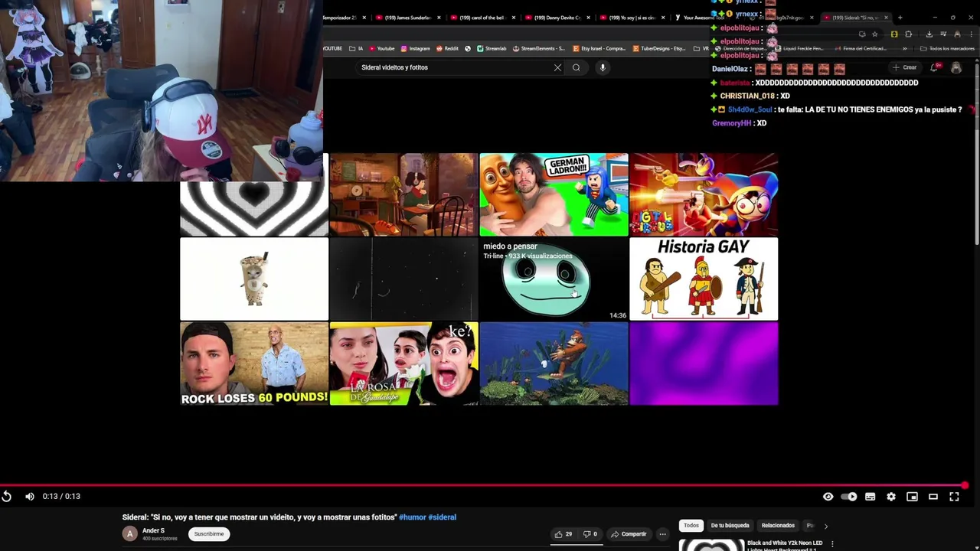The width and height of the screenshot is (980, 551).
Task: Click the red video progress bar
Action: pyautogui.click(x=482, y=485)
